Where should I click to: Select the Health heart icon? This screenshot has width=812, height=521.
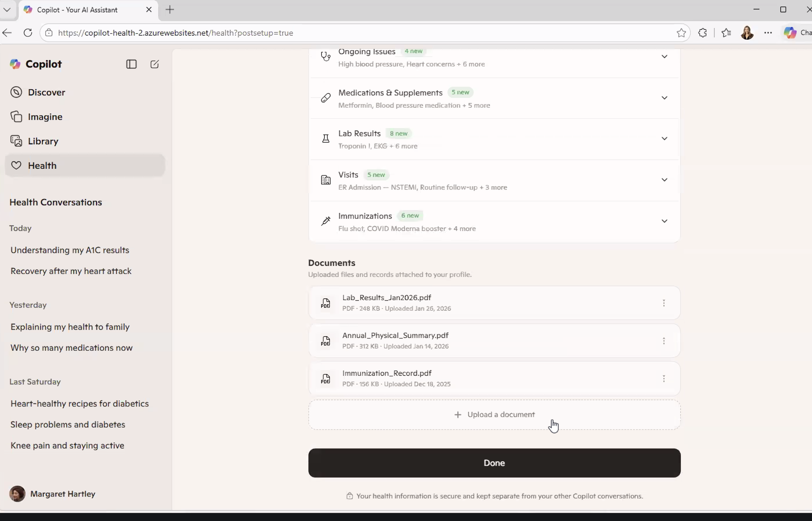coord(16,166)
